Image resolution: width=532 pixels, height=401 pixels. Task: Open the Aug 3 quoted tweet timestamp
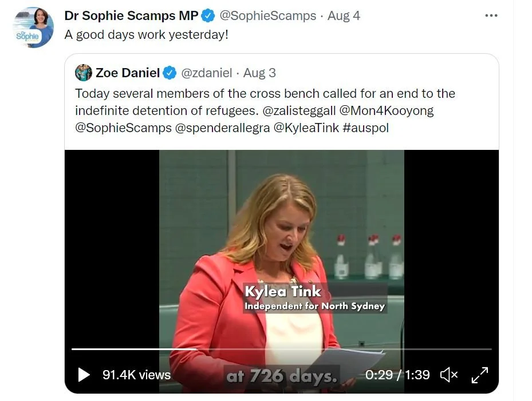tap(259, 73)
